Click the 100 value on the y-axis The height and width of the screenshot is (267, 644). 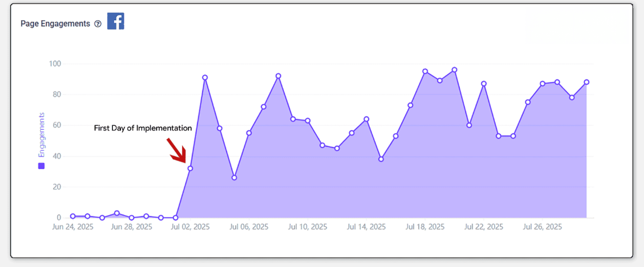click(x=54, y=63)
